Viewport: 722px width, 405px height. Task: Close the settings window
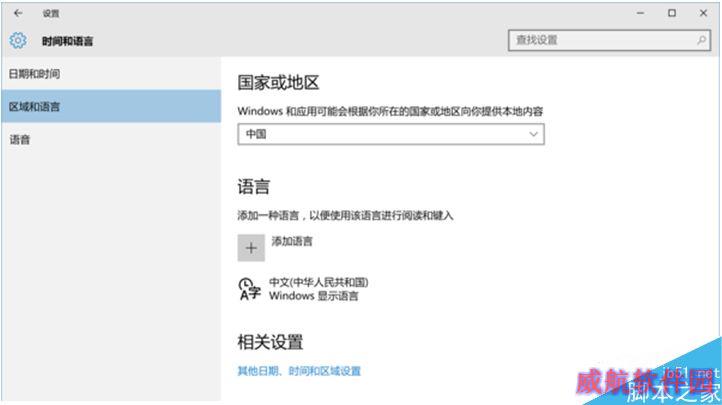[703, 13]
